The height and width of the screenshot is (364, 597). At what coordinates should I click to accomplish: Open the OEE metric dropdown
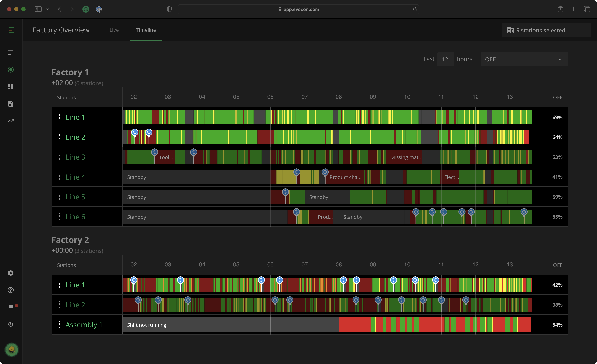pyautogui.click(x=524, y=59)
